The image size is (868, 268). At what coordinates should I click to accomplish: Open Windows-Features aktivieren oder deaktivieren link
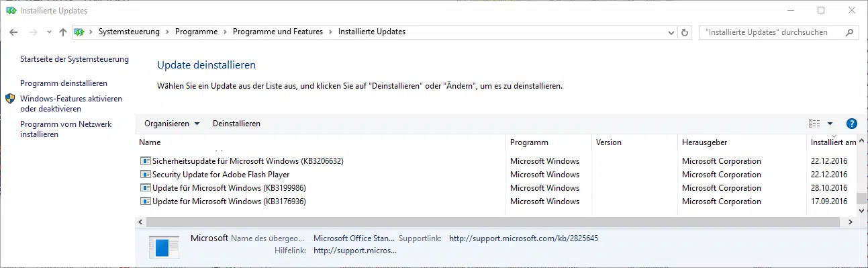(71, 103)
